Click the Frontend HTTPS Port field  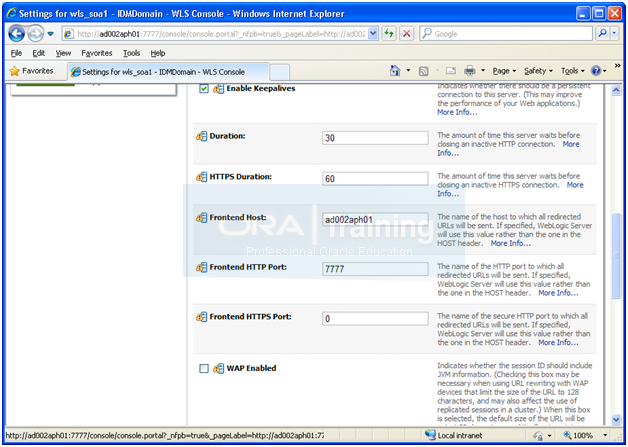pos(375,319)
